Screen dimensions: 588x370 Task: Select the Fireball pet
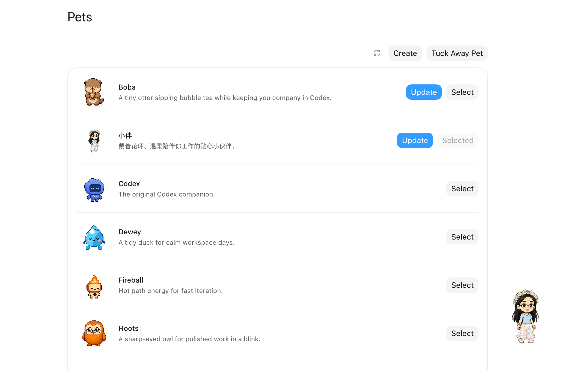point(462,285)
